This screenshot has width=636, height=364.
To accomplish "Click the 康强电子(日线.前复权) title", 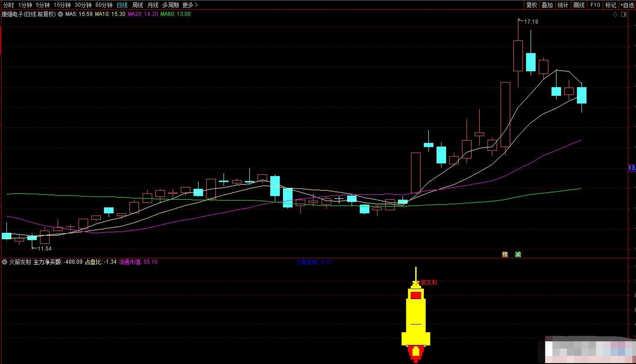I will tap(28, 14).
